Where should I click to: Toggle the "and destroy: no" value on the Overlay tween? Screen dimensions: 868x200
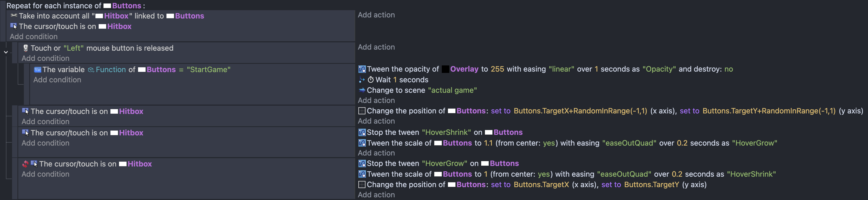coord(729,69)
